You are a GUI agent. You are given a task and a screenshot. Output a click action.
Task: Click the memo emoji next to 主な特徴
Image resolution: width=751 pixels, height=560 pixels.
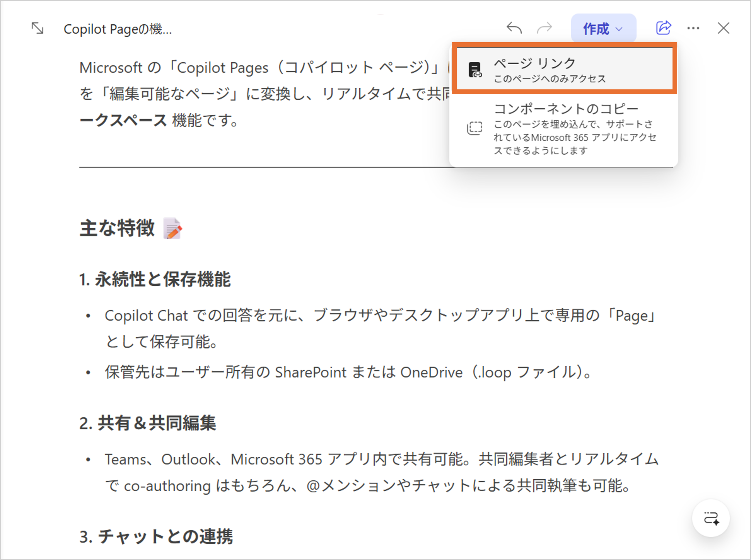pyautogui.click(x=172, y=229)
